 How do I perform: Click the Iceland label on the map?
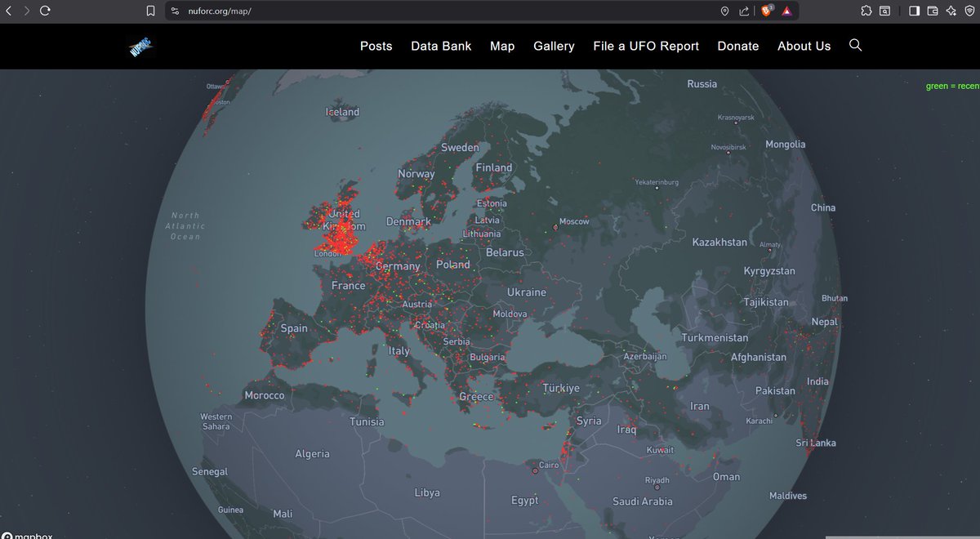point(342,112)
